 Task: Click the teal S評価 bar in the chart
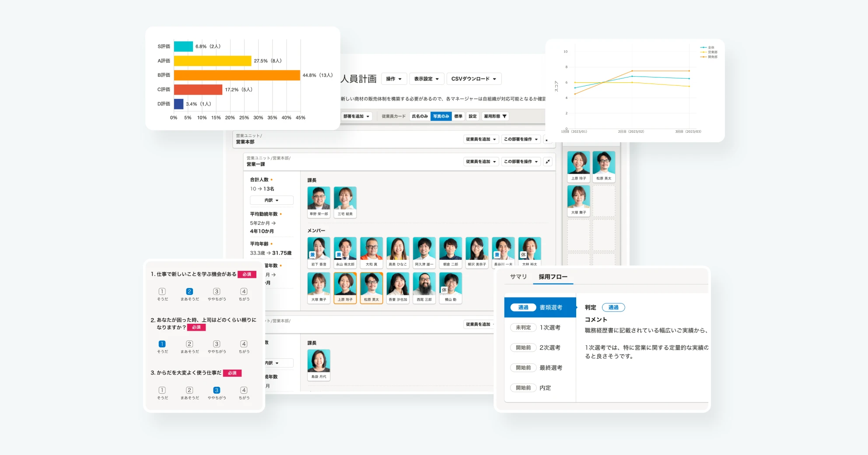click(x=183, y=46)
